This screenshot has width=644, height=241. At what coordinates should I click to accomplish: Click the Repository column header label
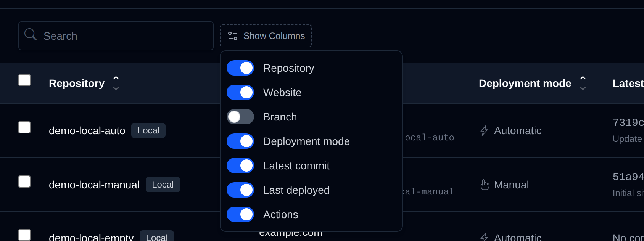coord(77,83)
